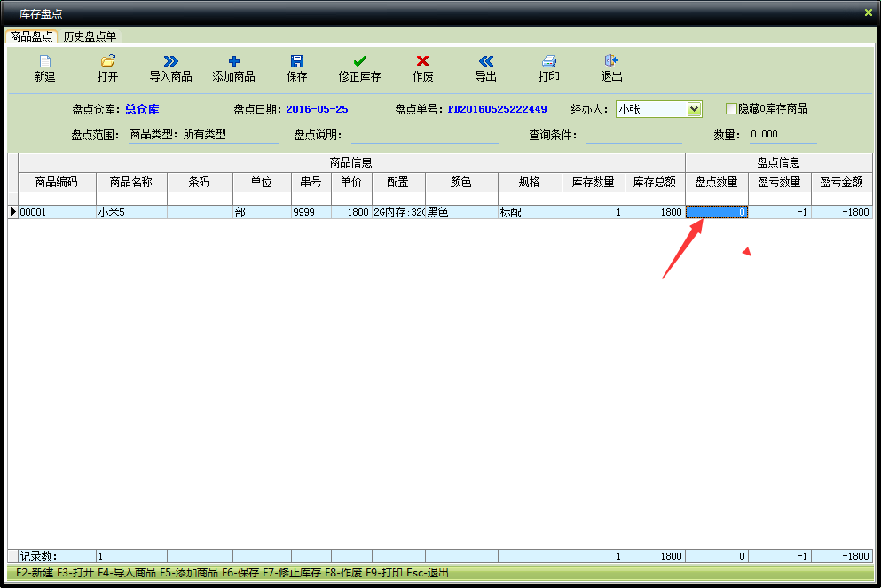Sort by 商品名称 column header
Image resolution: width=881 pixels, height=588 pixels.
click(131, 182)
